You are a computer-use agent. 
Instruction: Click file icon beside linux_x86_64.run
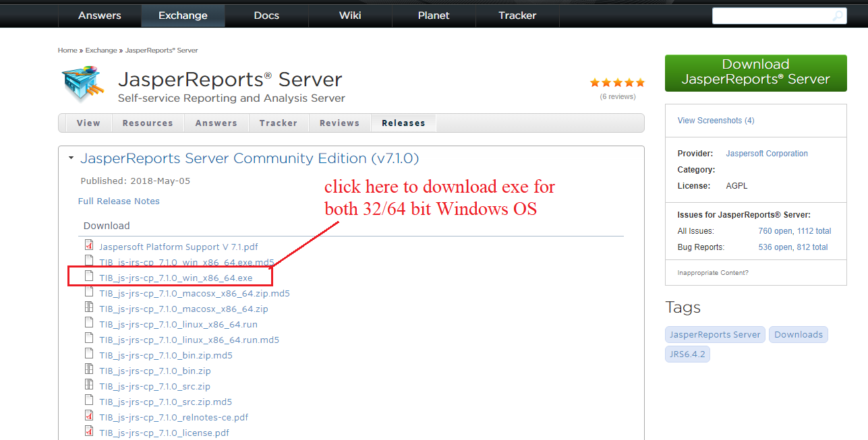(x=89, y=323)
